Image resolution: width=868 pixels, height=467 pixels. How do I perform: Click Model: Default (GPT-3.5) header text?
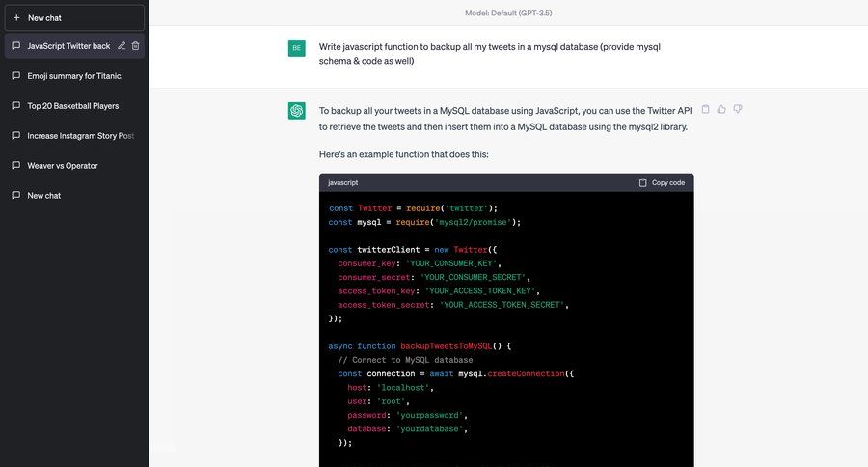508,13
